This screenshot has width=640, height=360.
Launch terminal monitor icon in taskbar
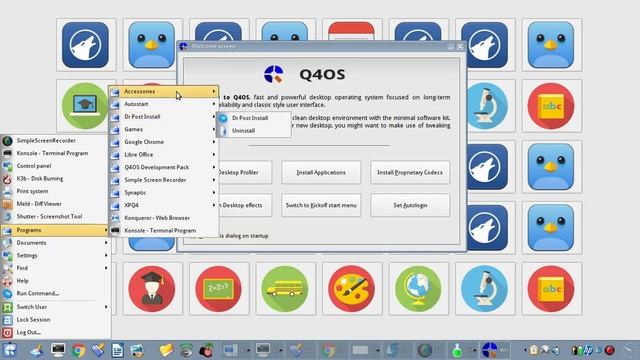pos(58,350)
